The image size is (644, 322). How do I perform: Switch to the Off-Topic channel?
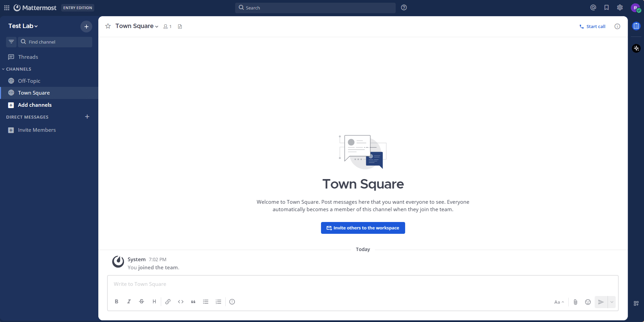pyautogui.click(x=29, y=81)
